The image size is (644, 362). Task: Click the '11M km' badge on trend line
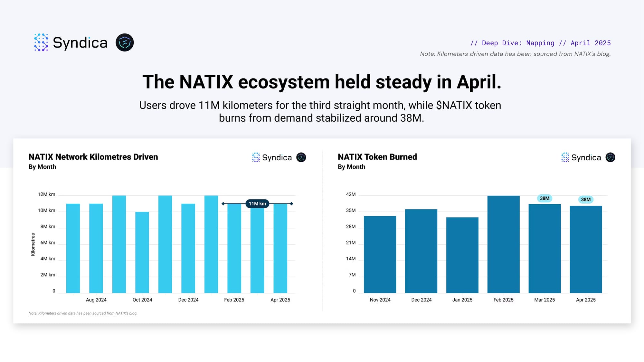point(257,204)
